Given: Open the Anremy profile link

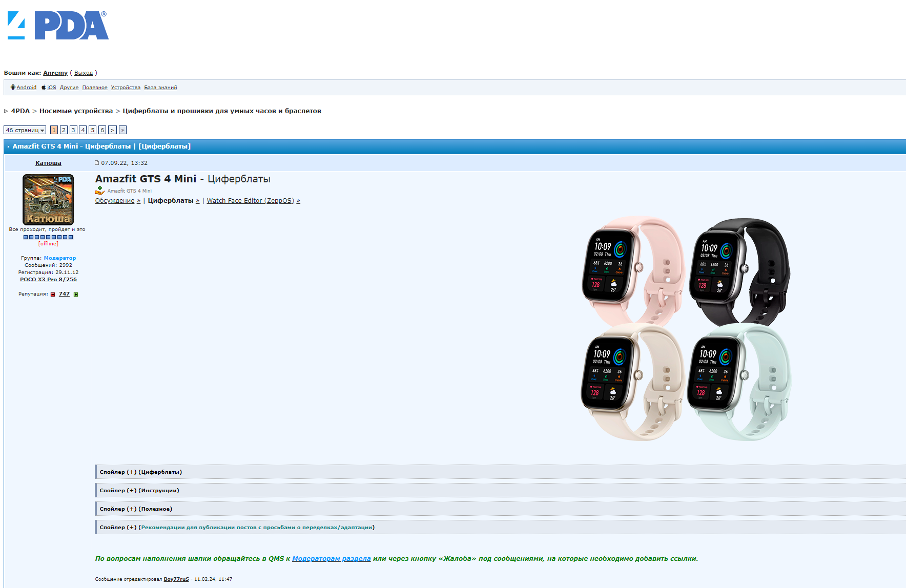Looking at the screenshot, I should (x=55, y=73).
